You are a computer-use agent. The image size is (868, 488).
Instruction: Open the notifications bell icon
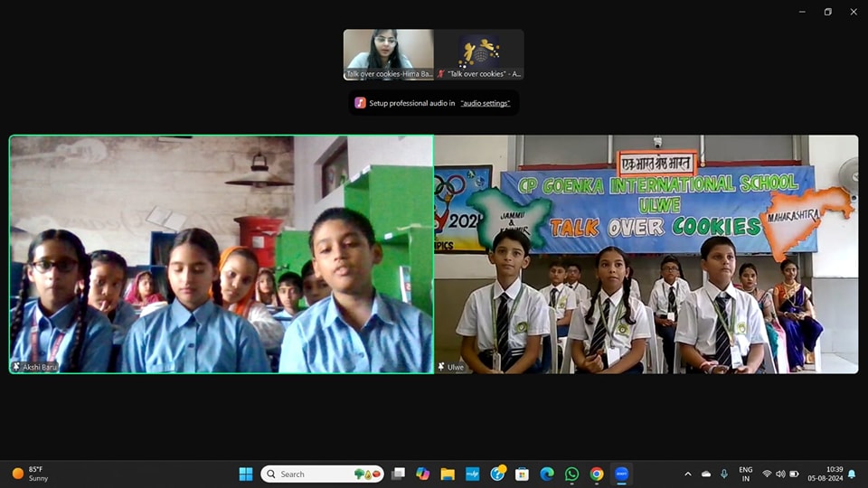852,474
